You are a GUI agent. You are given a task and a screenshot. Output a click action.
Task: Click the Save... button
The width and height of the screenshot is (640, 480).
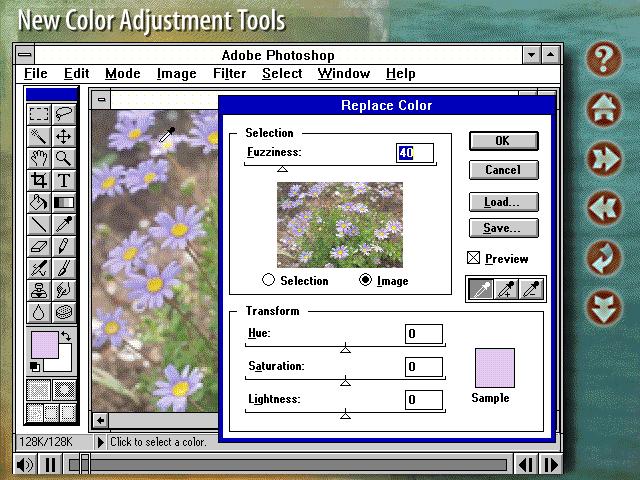(x=504, y=228)
